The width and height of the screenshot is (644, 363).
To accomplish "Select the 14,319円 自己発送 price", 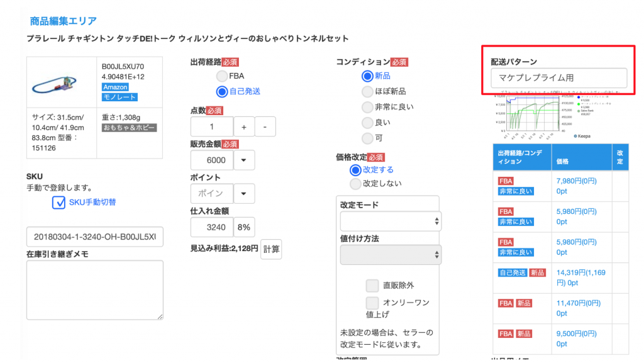I will pyautogui.click(x=580, y=277).
